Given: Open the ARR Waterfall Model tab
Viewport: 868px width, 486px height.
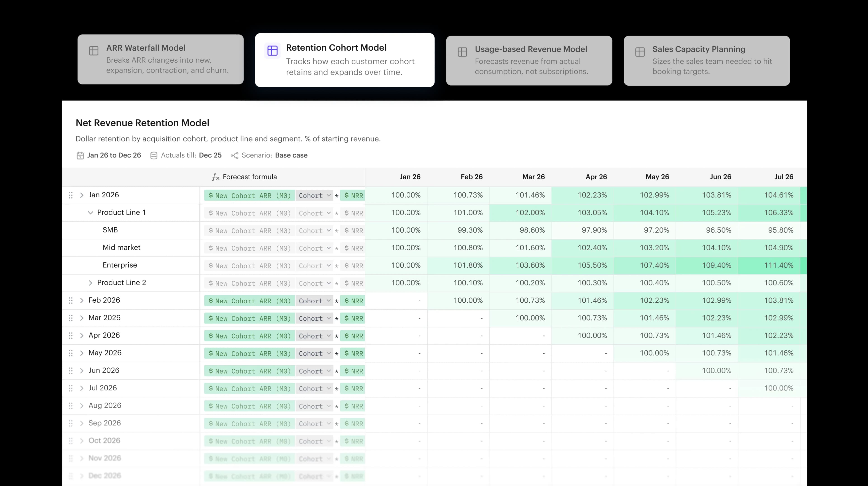Looking at the screenshot, I should [160, 59].
